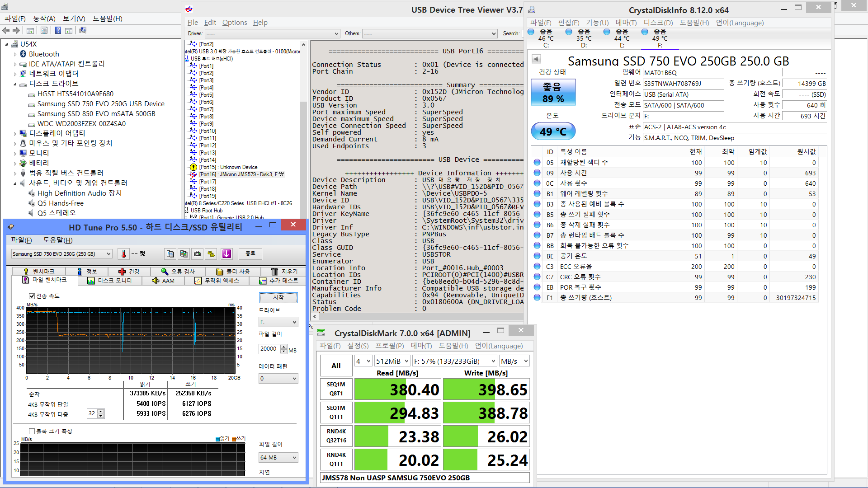The height and width of the screenshot is (488, 868).
Task: Open CrystalDiskMark 설정(S) menu
Action: 358,346
